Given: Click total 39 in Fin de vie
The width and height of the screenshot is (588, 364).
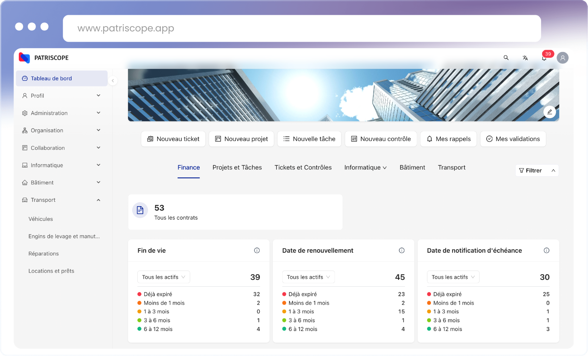Looking at the screenshot, I should pyautogui.click(x=255, y=277).
